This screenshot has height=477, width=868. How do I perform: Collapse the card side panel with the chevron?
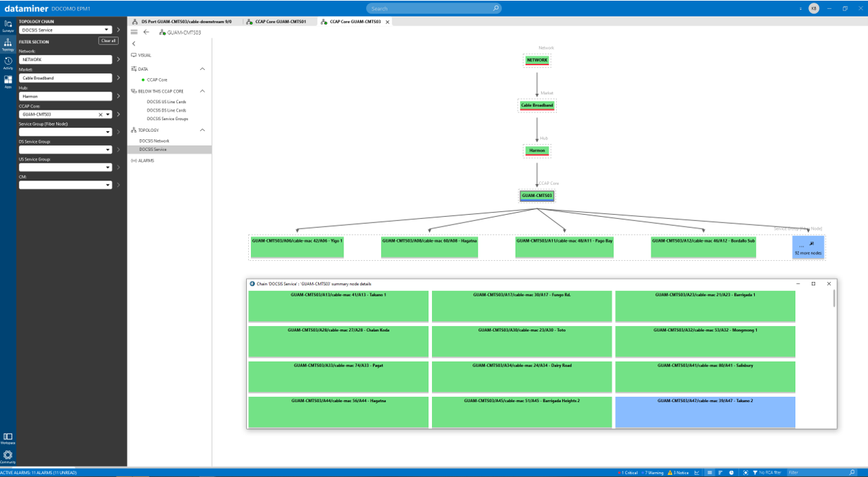click(x=134, y=43)
